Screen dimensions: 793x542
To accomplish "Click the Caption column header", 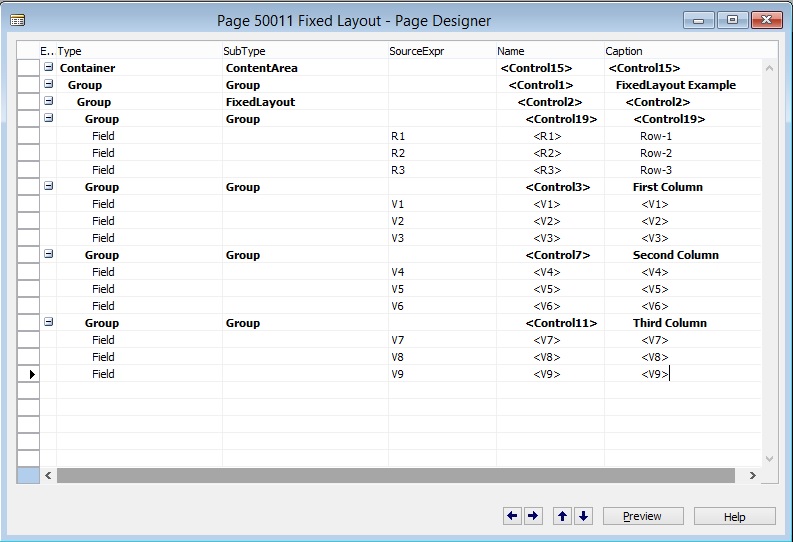I will tap(683, 51).
